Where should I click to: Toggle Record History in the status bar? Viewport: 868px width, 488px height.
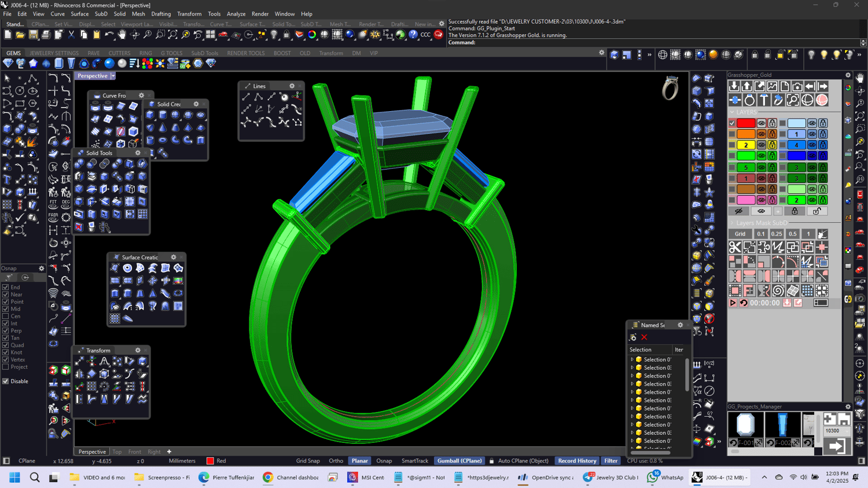coord(576,460)
